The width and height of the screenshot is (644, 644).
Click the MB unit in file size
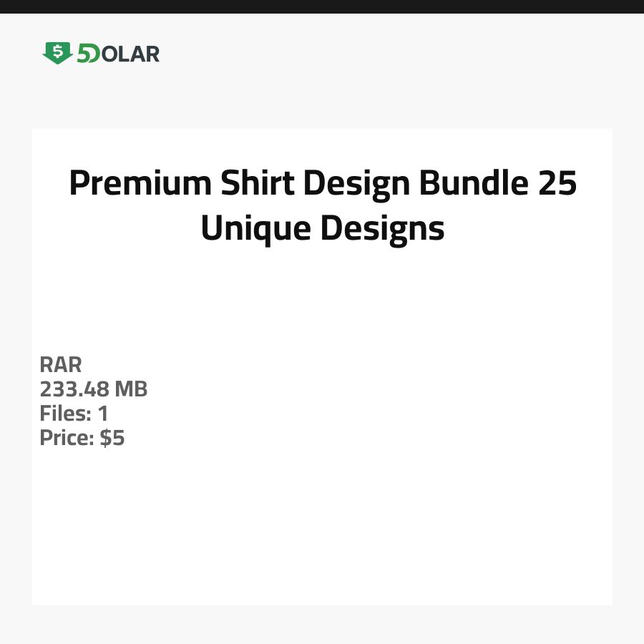pos(131,389)
